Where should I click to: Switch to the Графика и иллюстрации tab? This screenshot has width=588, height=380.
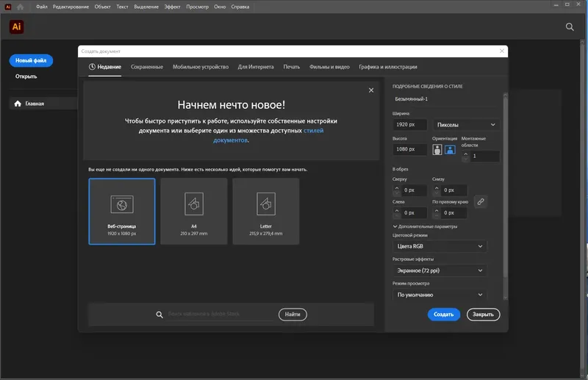pyautogui.click(x=388, y=67)
